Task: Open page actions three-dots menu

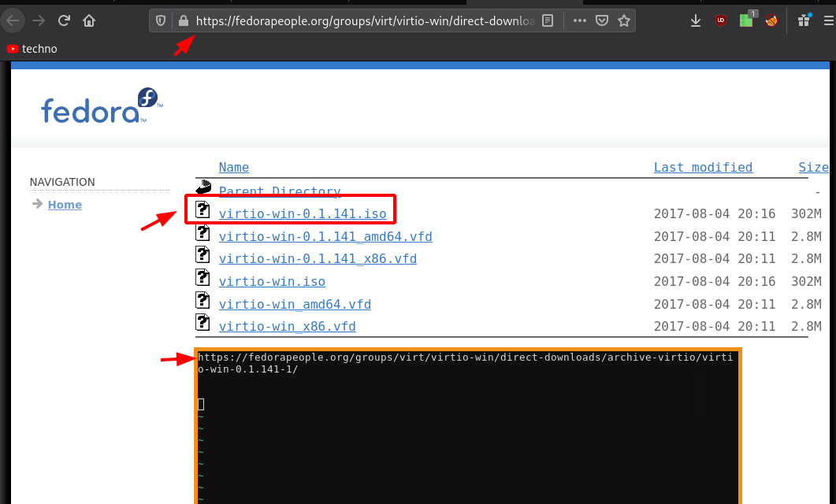Action: (x=580, y=20)
